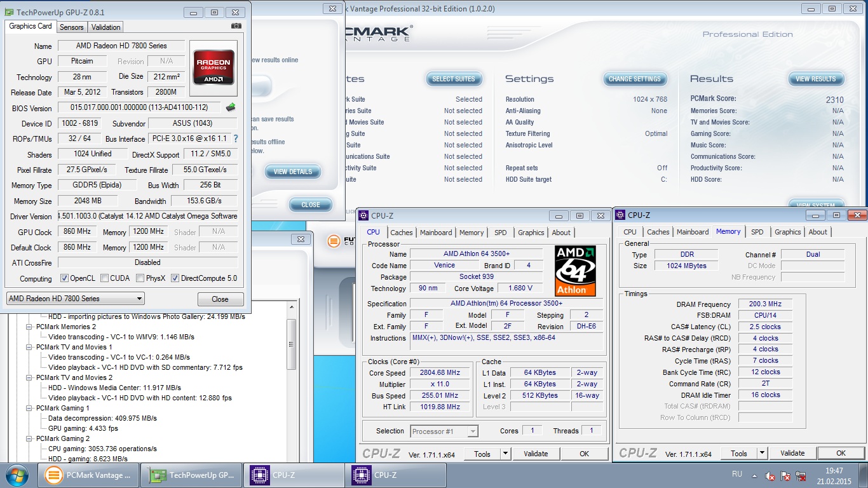Open About tab in CPU-Z CPU window

[561, 233]
